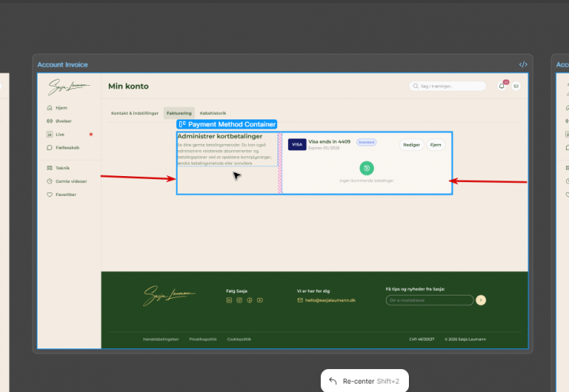Viewport: 569px width, 392px height.
Task: Click the Teknik sidebar icon
Action: 50,168
